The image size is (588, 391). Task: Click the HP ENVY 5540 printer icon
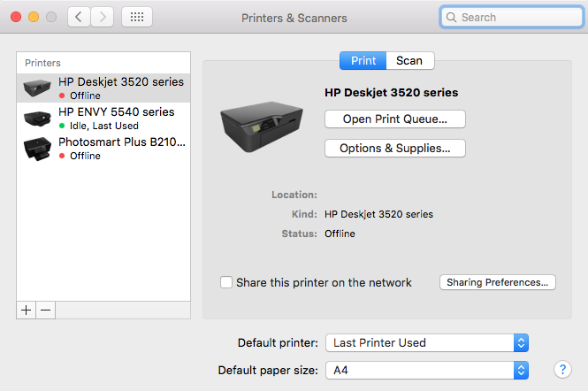point(37,119)
